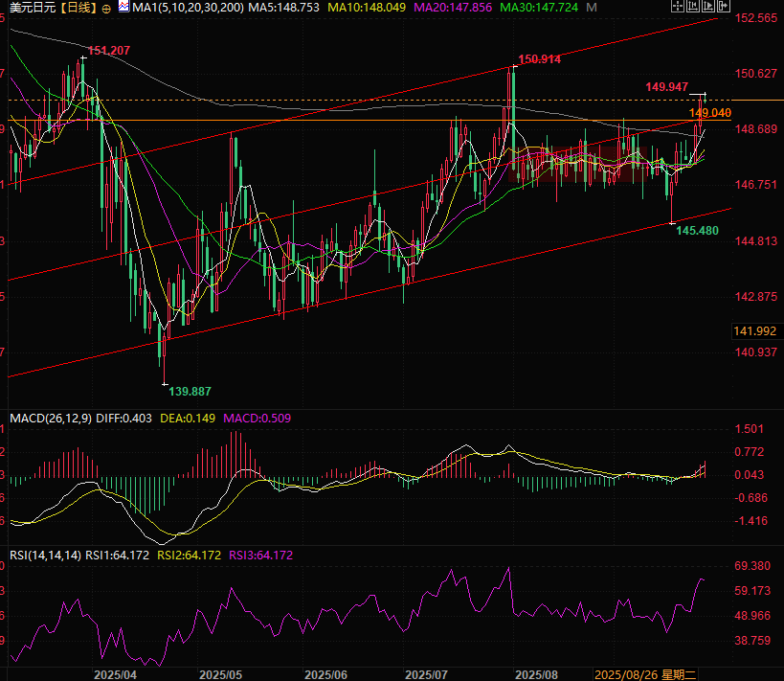The height and width of the screenshot is (681, 784).
Task: Click the DEA:0.149 value
Action: [188, 419]
